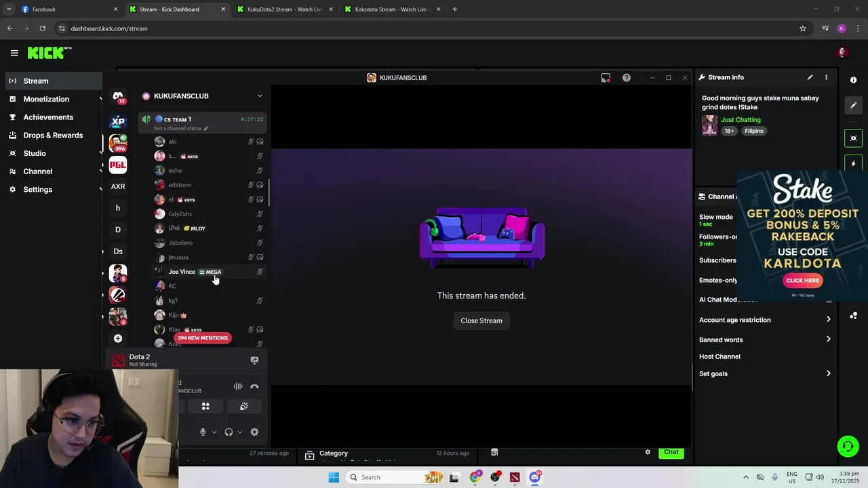This screenshot has height=488, width=868.
Task: Open the Just Chatting category link
Action: (x=741, y=120)
